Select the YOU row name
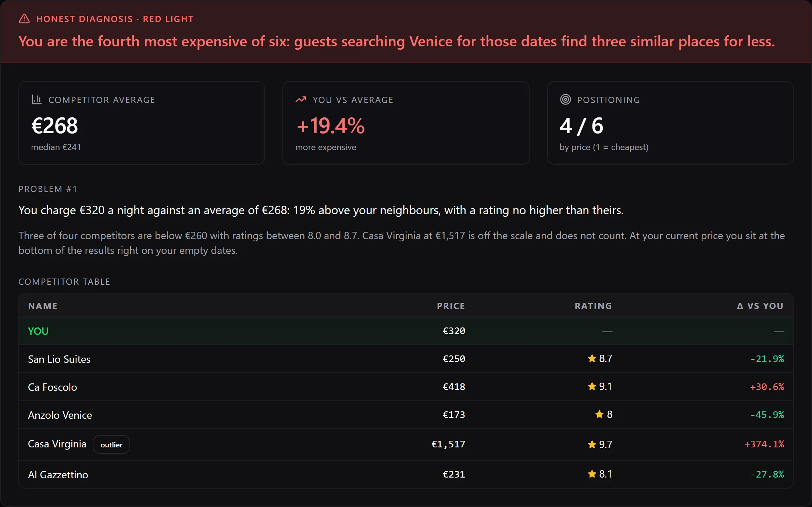This screenshot has height=507, width=812. tap(38, 331)
